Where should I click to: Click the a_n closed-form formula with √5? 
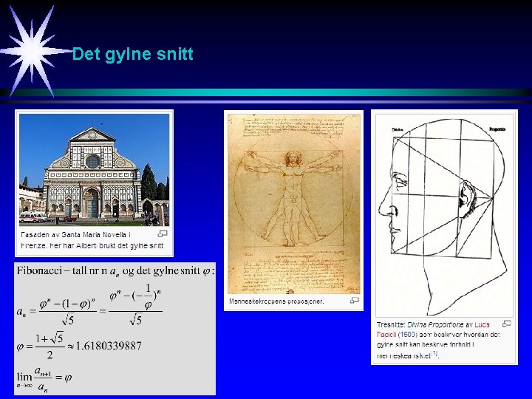click(89, 306)
